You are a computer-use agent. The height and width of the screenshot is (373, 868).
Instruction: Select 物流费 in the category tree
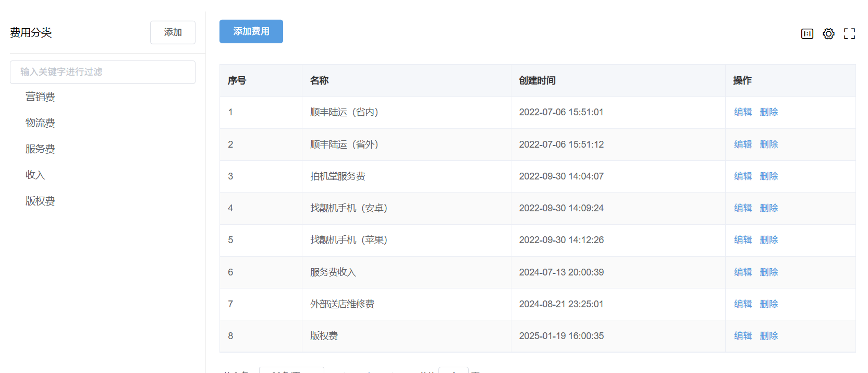coord(40,123)
